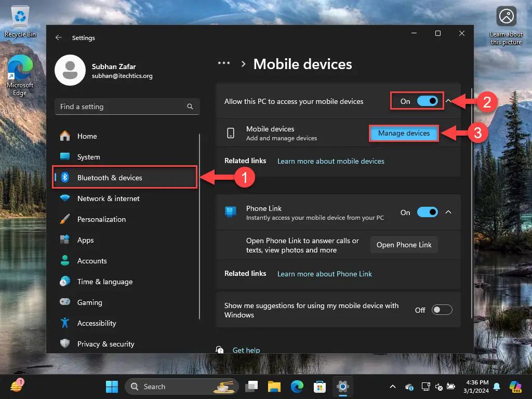Open File Explorer from the taskbar
This screenshot has width=532, height=399.
coord(274,387)
